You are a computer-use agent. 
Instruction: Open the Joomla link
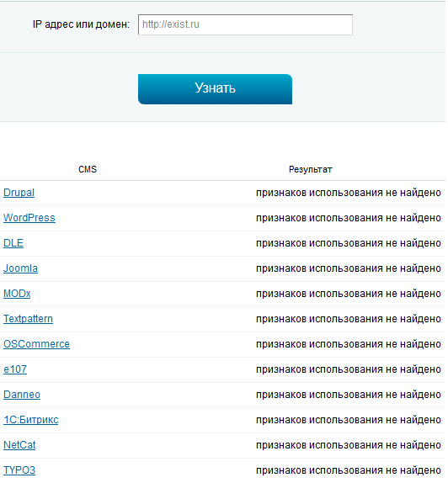[x=20, y=268]
